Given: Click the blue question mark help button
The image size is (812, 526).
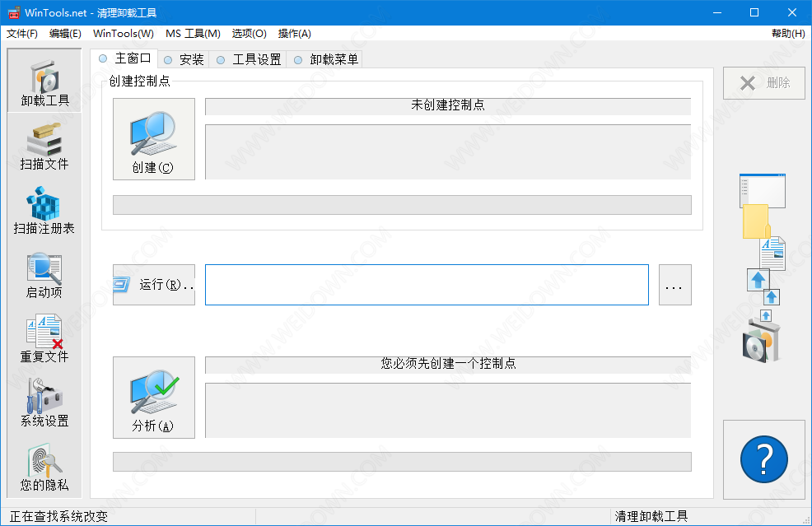Looking at the screenshot, I should [x=764, y=459].
